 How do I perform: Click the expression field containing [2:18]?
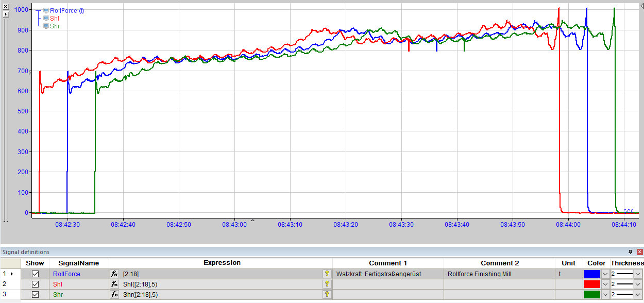pos(221,274)
